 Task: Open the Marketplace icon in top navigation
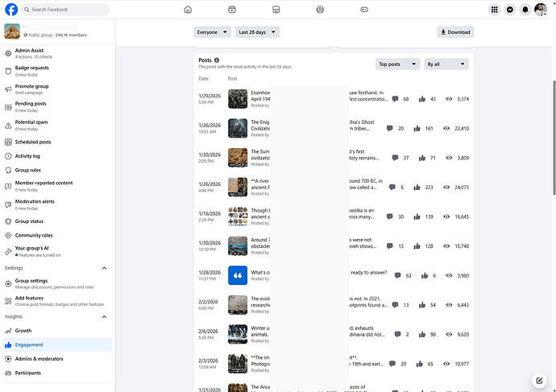[276, 10]
